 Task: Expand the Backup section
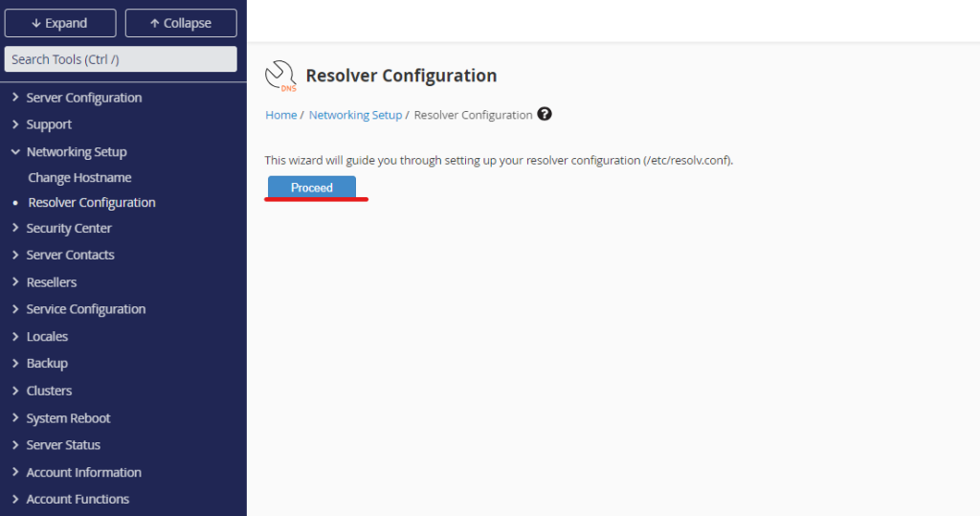[47, 364]
